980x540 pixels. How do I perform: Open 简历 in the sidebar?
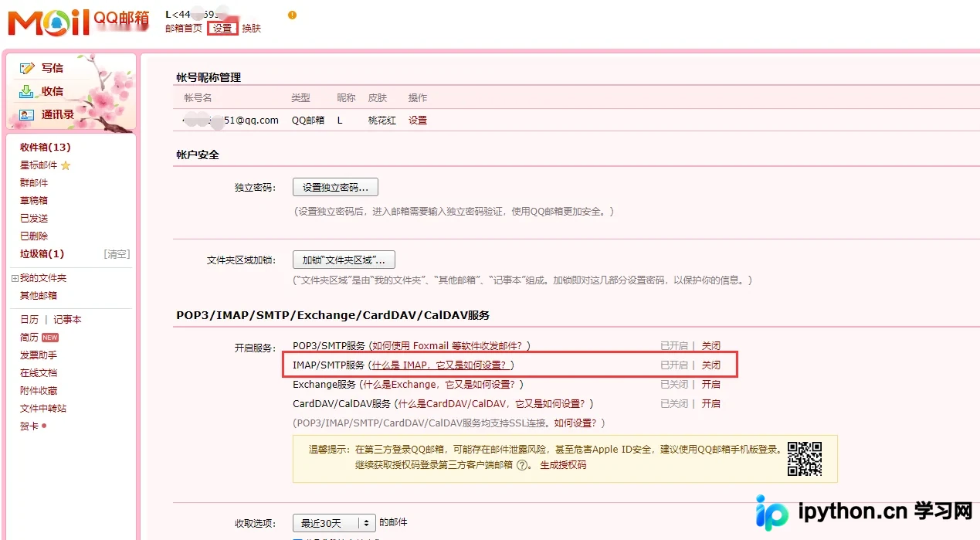(29, 338)
